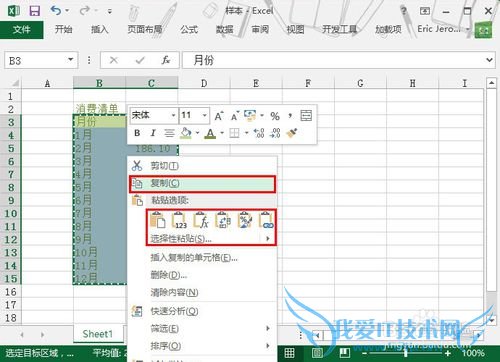Image resolution: width=500 pixels, height=362 pixels.
Task: Open the font size dropdown 11
Action: tap(205, 115)
